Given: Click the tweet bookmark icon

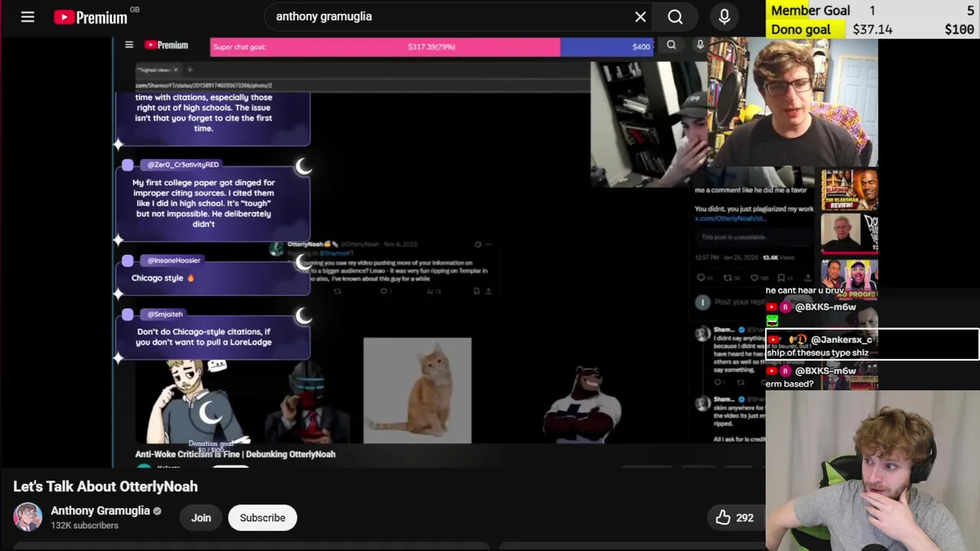Looking at the screenshot, I should point(781,278).
